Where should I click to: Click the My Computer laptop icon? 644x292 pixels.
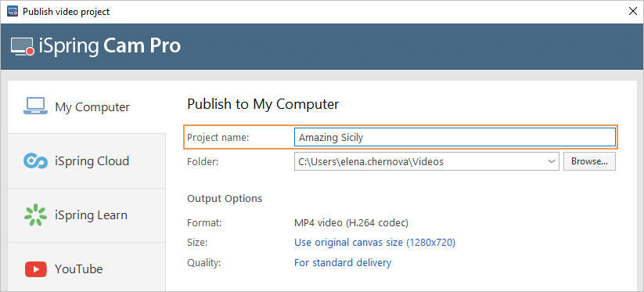(35, 106)
